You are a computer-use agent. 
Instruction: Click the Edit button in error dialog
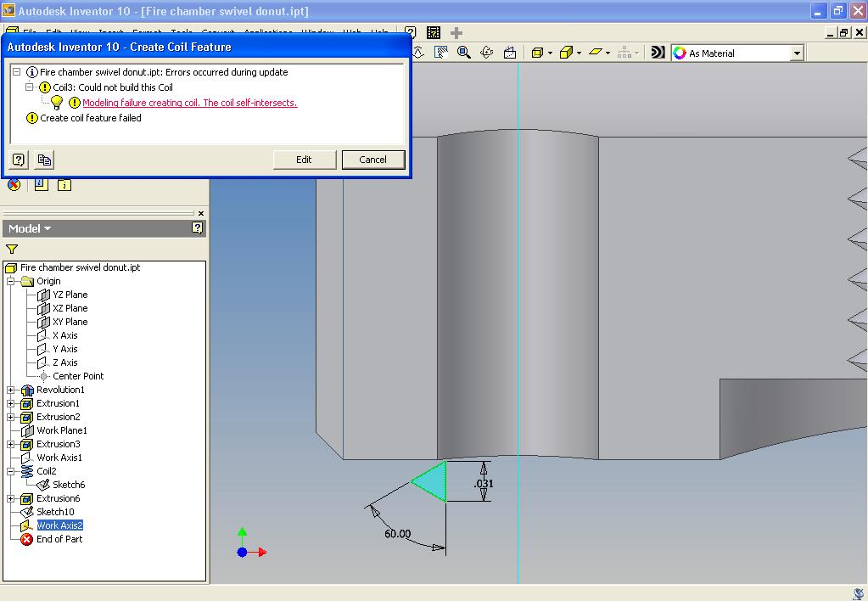click(304, 160)
